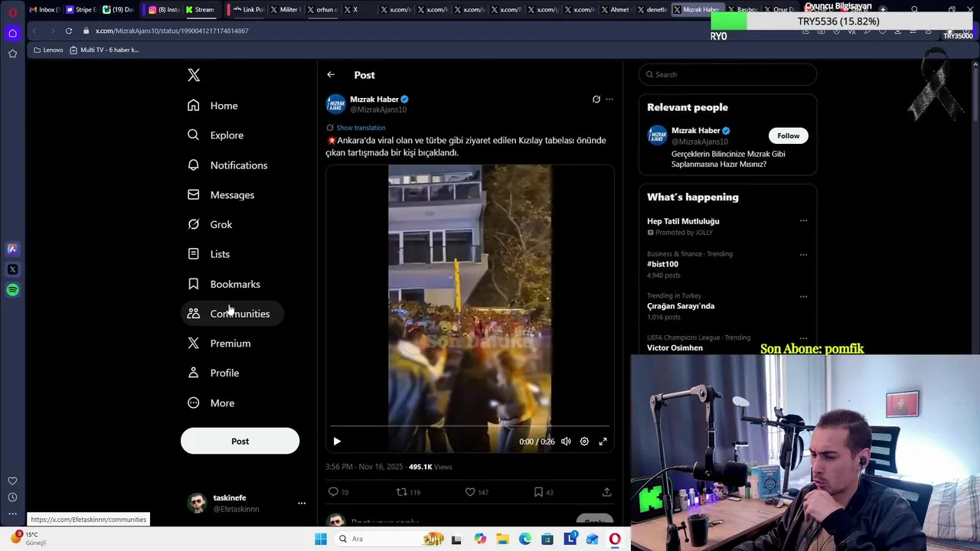Open Lists from the sidebar
The width and height of the screenshot is (980, 551).
click(x=209, y=254)
